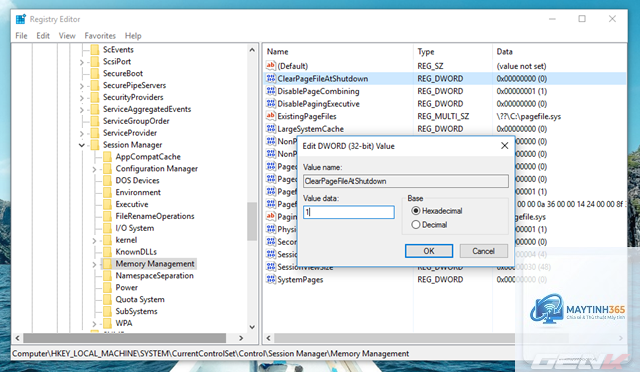This screenshot has height=372, width=640.
Task: Close the Edit DWORD dialog
Action: click(504, 146)
